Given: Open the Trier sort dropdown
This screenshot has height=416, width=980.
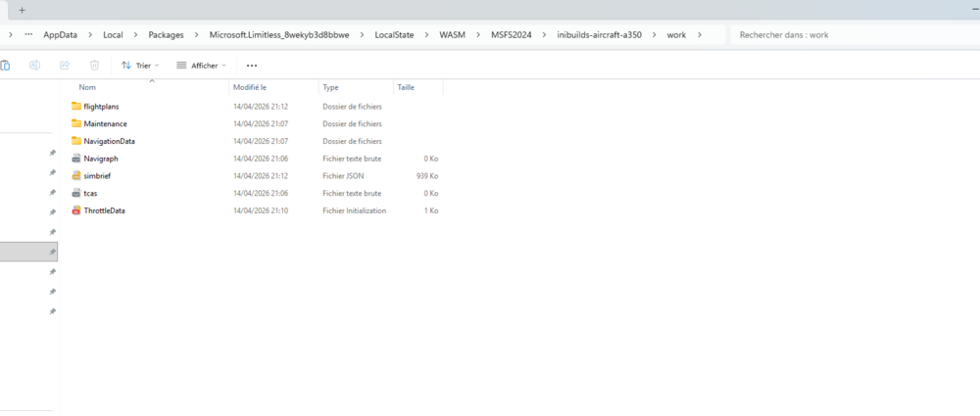Looking at the screenshot, I should [140, 66].
